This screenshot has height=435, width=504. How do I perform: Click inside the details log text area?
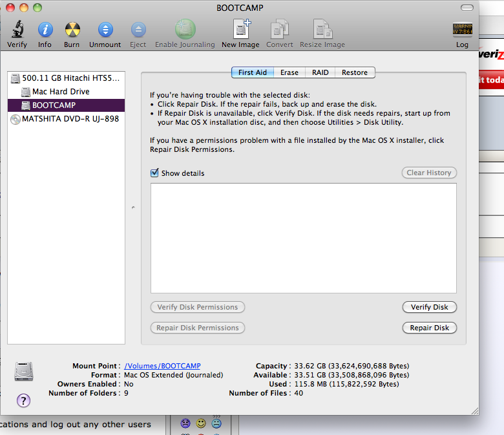click(x=304, y=239)
